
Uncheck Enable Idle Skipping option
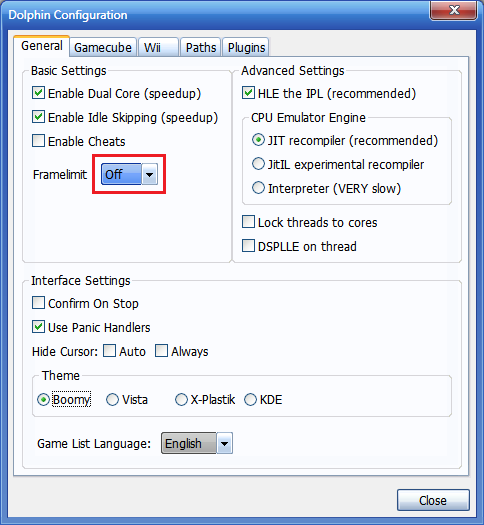(38, 117)
